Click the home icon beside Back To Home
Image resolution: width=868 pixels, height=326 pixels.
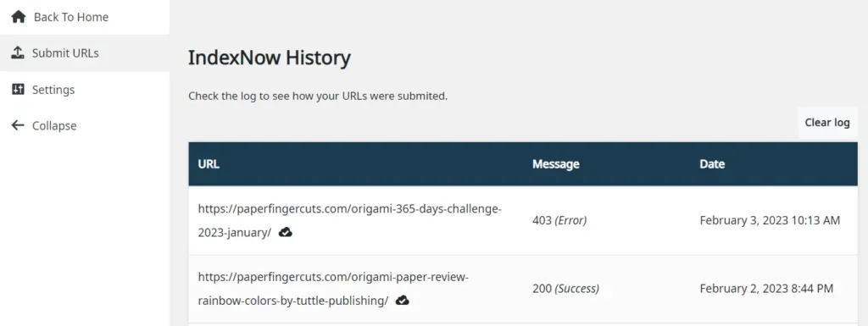coord(19,17)
